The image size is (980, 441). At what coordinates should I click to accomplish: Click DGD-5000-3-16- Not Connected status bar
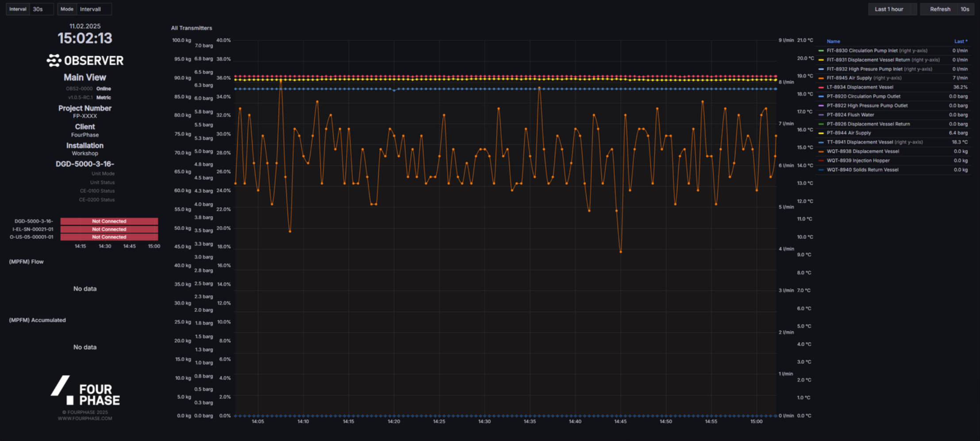[x=109, y=221]
